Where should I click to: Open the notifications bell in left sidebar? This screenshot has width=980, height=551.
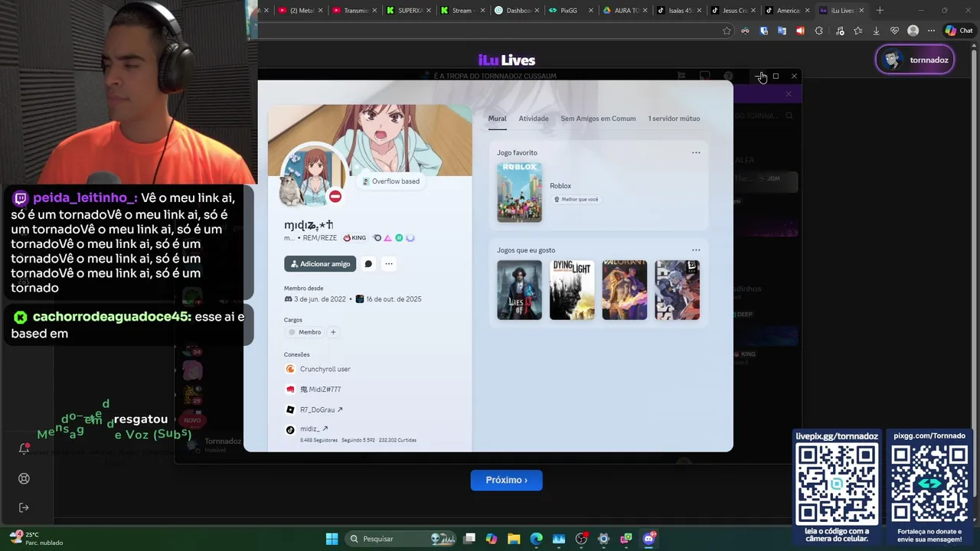pos(24,449)
